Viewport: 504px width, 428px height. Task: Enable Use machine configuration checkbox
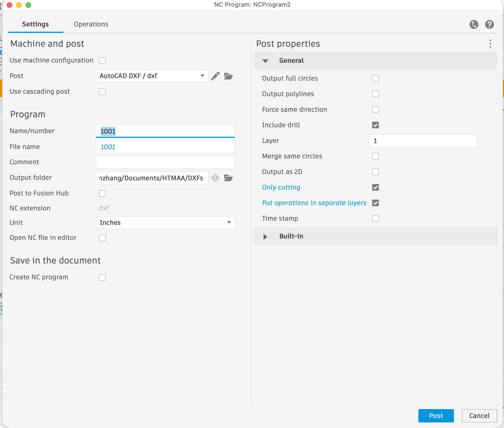point(102,61)
